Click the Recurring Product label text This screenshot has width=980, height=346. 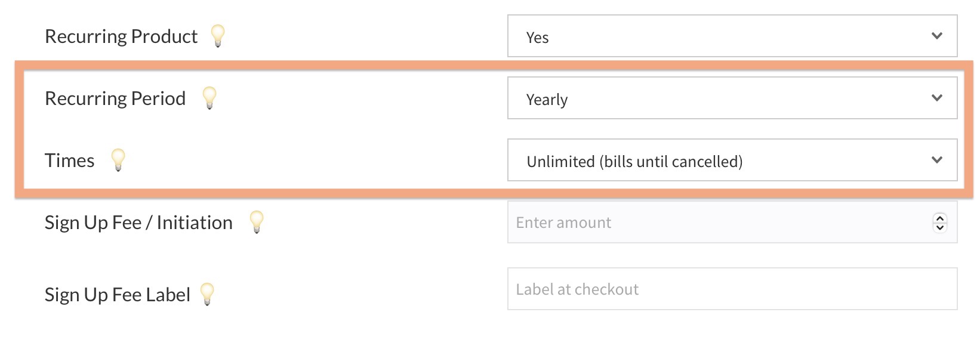121,36
